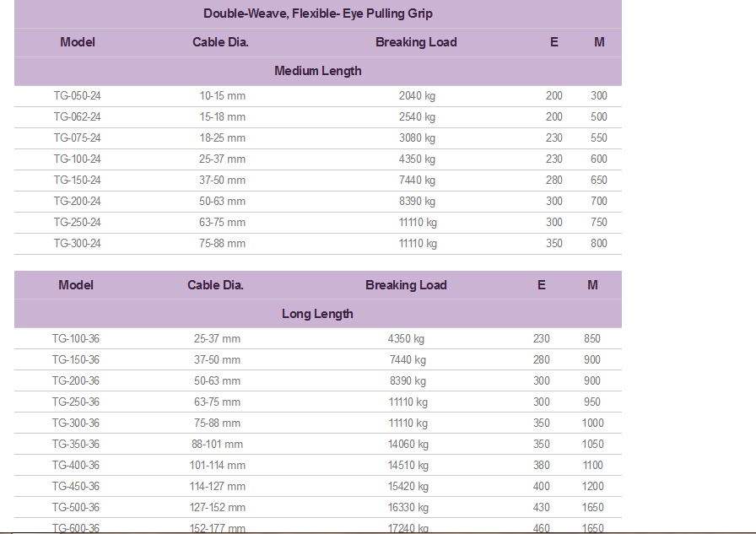Click M value 750 in TG-250-24 row

[x=599, y=223]
